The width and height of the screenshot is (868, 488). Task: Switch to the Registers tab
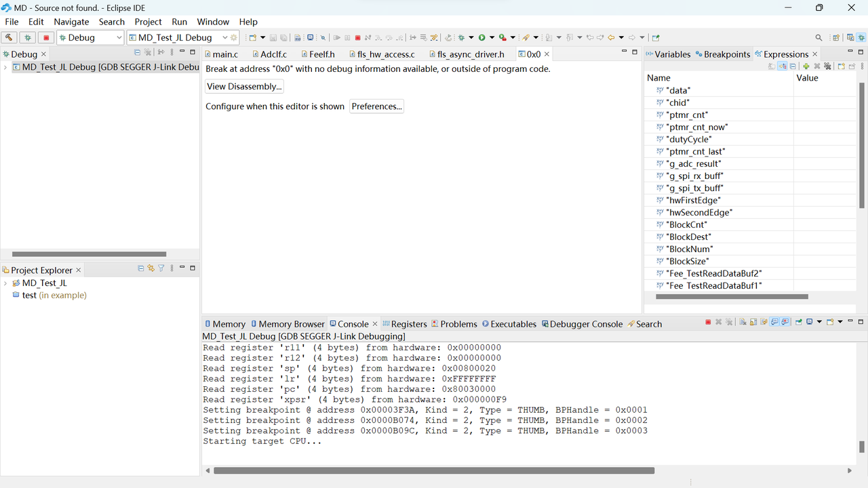tap(405, 324)
